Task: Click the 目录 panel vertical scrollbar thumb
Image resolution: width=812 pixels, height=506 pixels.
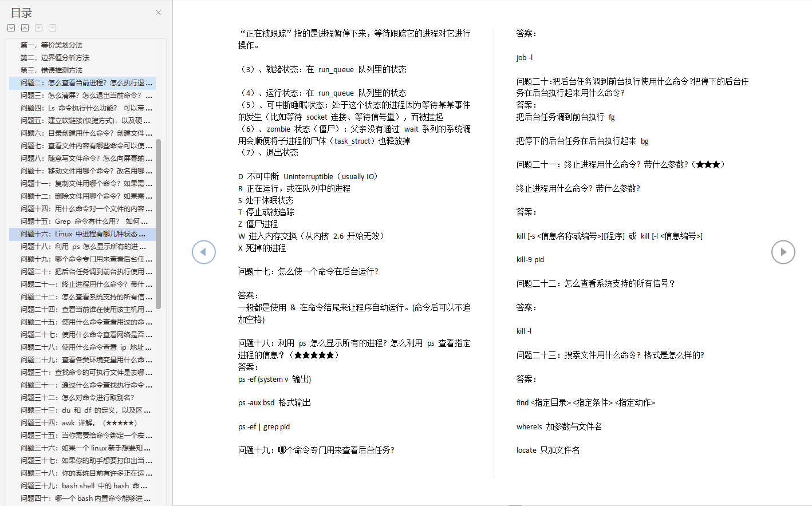Action: point(158,223)
